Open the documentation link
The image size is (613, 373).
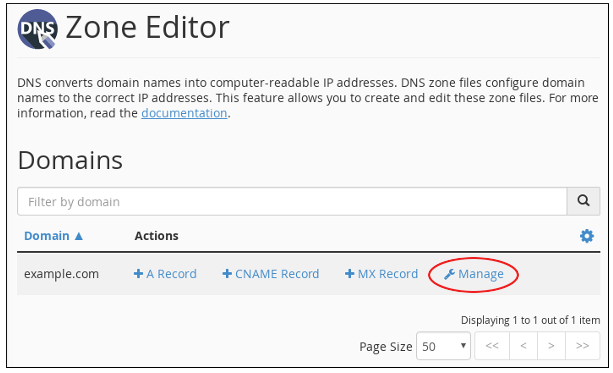(x=184, y=113)
